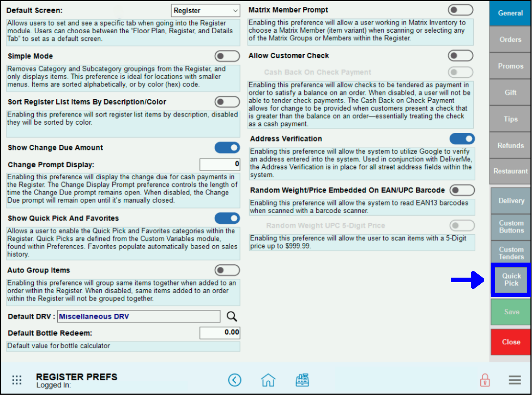Turn off Address Verification switch
532x395 pixels.
[x=462, y=139]
